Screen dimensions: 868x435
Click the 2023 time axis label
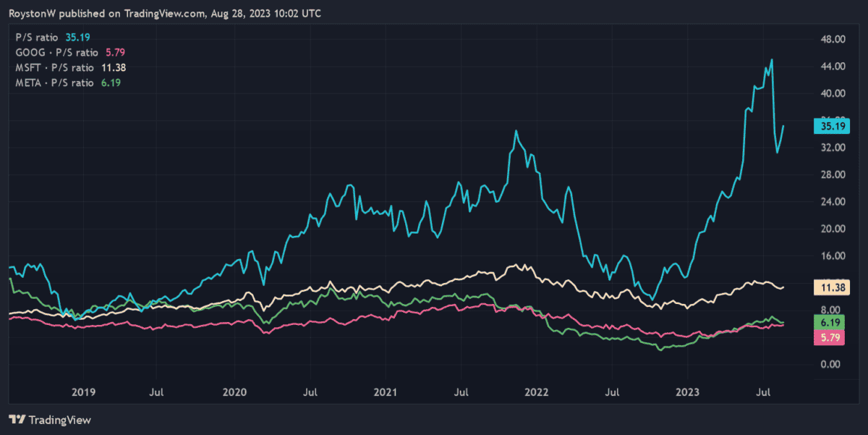click(x=686, y=392)
